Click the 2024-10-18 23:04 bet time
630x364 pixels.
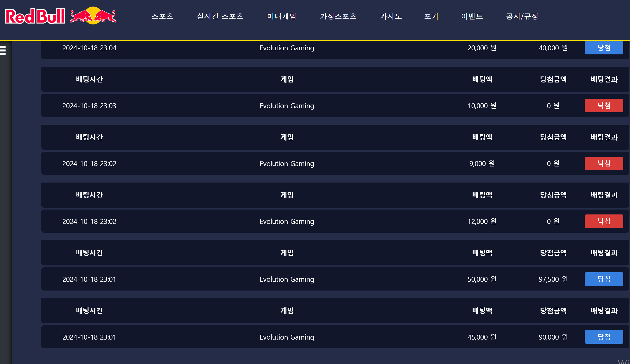pos(89,48)
